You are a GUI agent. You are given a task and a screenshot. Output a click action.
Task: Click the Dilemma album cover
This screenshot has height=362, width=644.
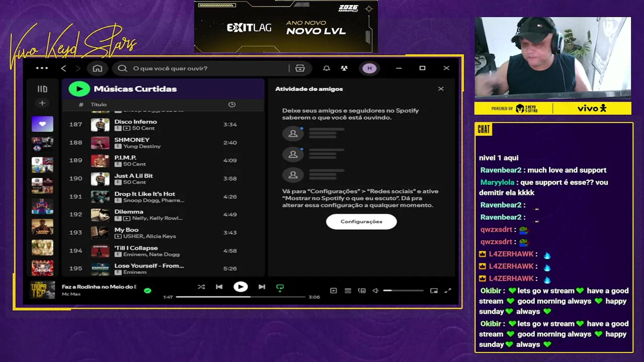[100, 215]
